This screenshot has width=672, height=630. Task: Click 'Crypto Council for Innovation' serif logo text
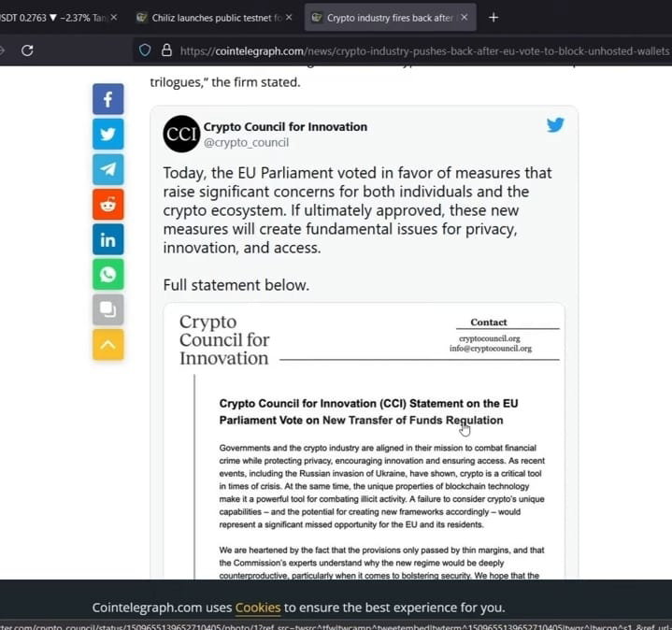[224, 340]
